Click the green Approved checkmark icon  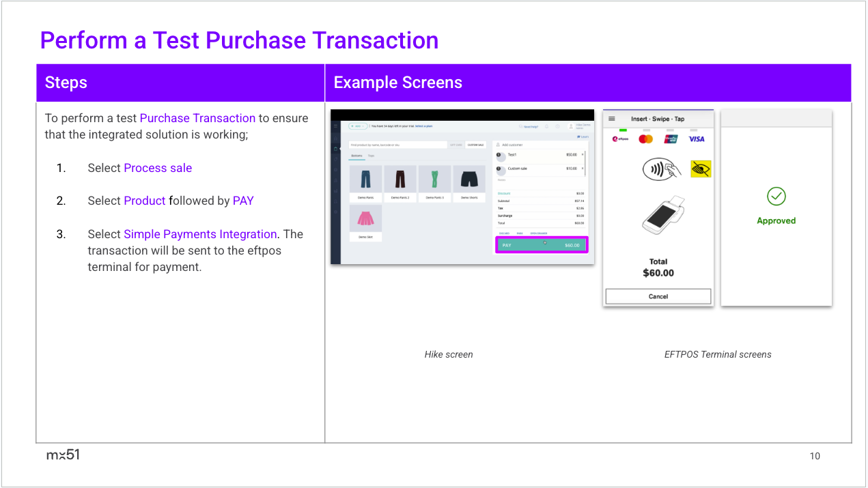coord(776,197)
